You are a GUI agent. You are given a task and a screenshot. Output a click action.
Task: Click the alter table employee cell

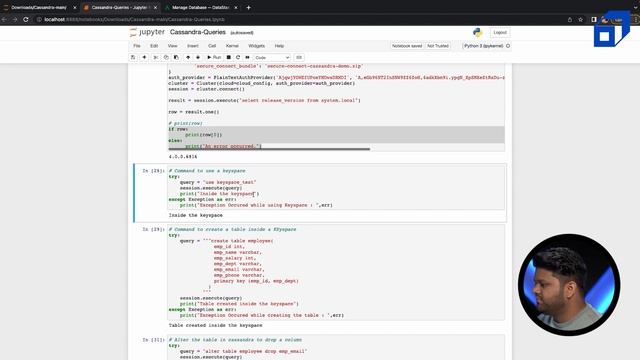[336, 348]
